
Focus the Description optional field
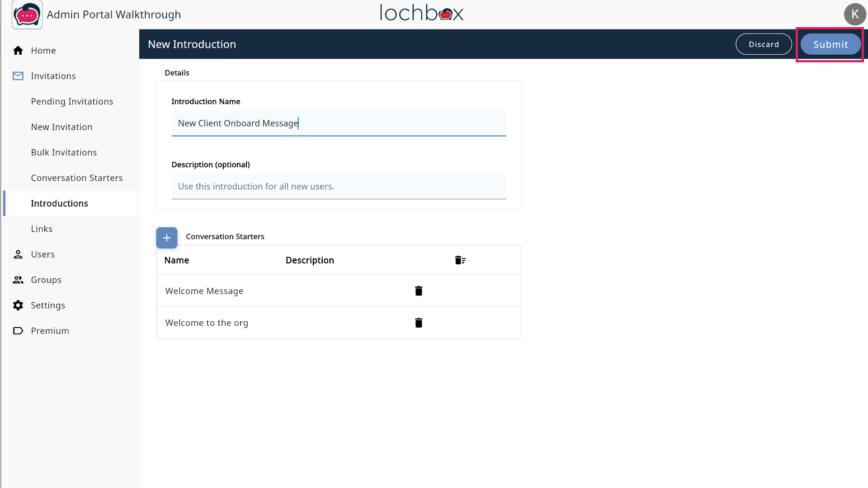point(338,187)
